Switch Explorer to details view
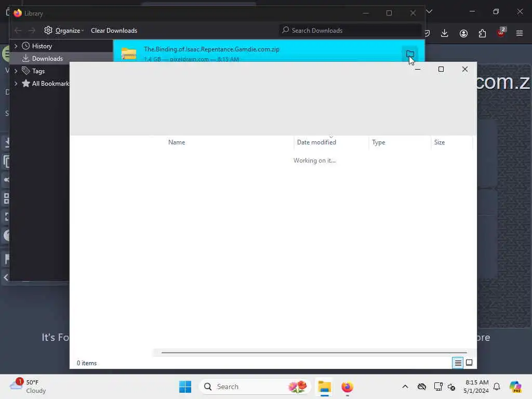Screen dimensions: 532x399 (x=458, y=363)
